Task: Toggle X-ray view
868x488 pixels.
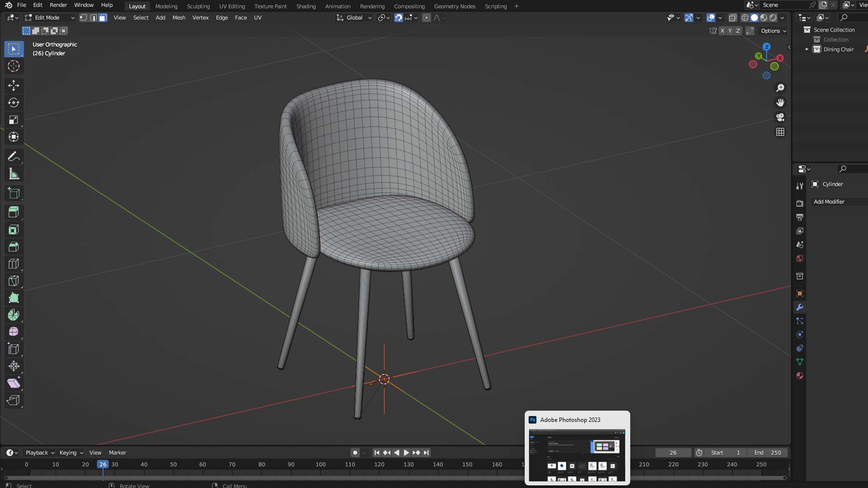Action: (733, 18)
